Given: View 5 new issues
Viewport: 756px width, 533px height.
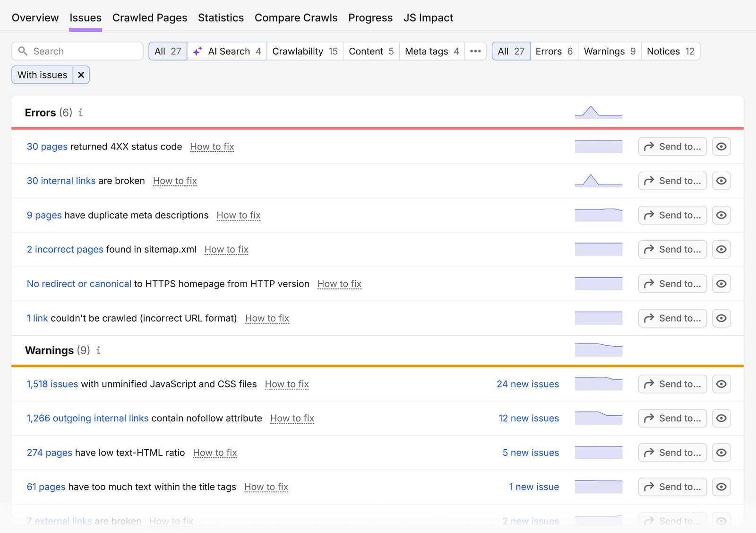Looking at the screenshot, I should (531, 453).
